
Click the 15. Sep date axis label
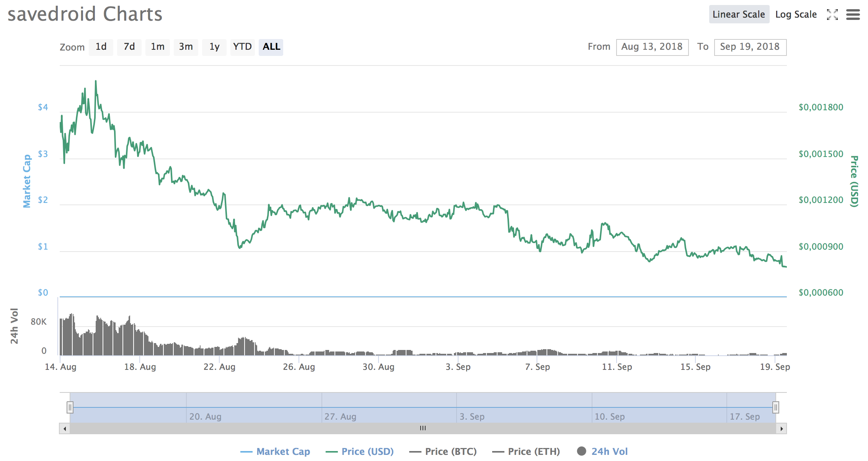(695, 367)
